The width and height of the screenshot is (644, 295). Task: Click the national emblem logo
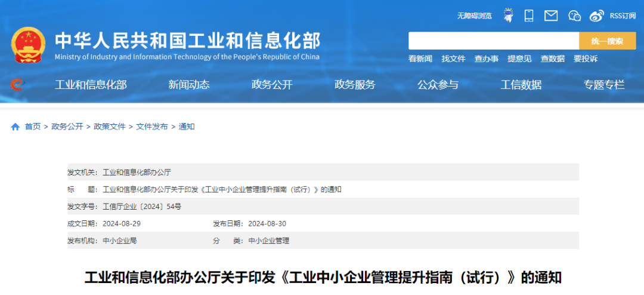click(27, 45)
